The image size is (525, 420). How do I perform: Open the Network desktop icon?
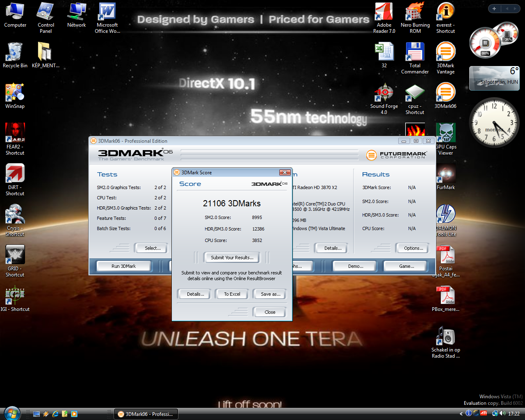click(x=77, y=15)
